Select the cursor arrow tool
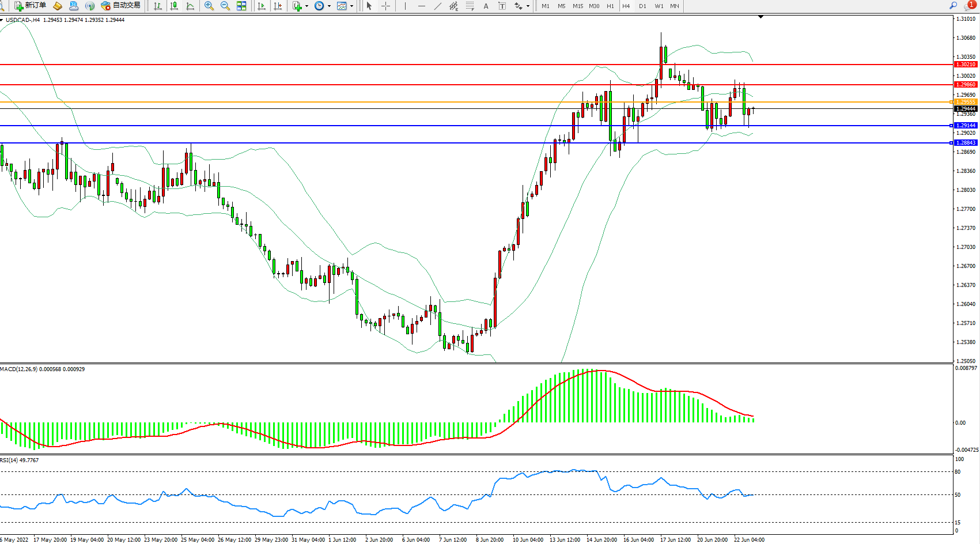Screen dimensions: 980x544 [x=369, y=6]
